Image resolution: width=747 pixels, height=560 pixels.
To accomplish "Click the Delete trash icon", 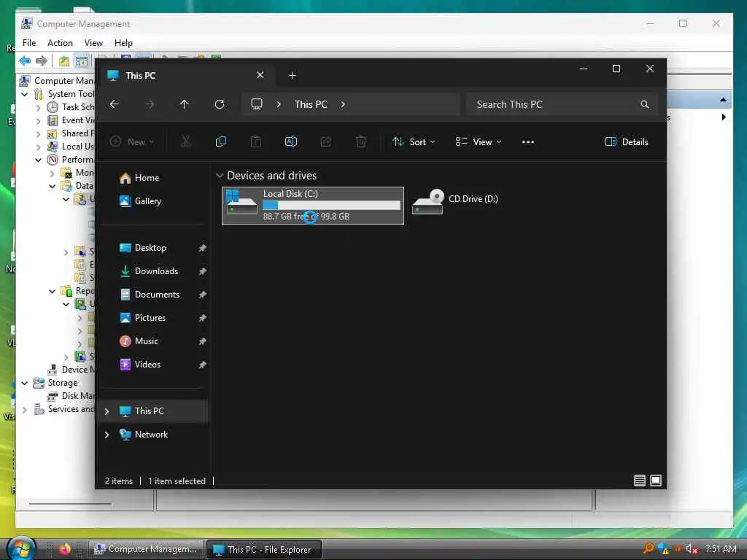I will (x=361, y=141).
